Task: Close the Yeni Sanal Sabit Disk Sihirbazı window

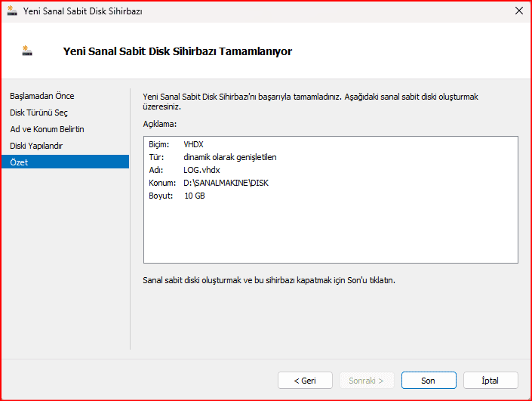Action: click(x=518, y=11)
